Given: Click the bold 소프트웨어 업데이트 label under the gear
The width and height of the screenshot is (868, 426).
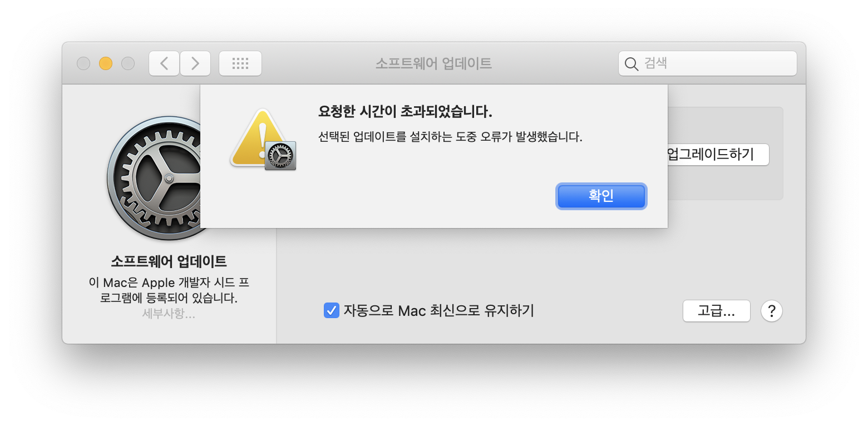Looking at the screenshot, I should [x=169, y=261].
